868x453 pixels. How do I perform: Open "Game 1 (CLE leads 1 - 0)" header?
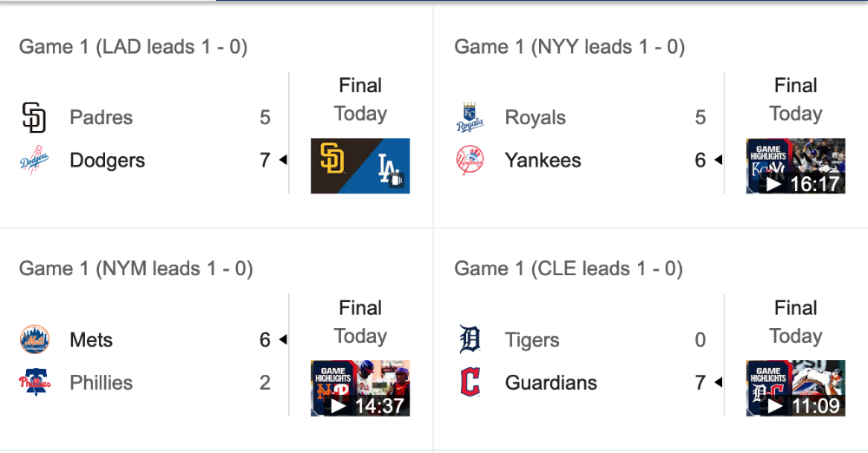click(569, 268)
